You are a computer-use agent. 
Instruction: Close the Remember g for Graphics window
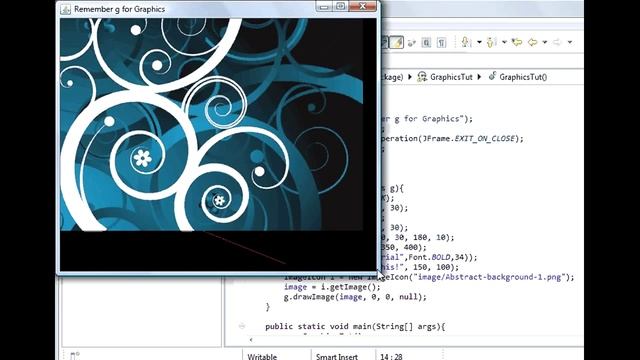point(362,6)
